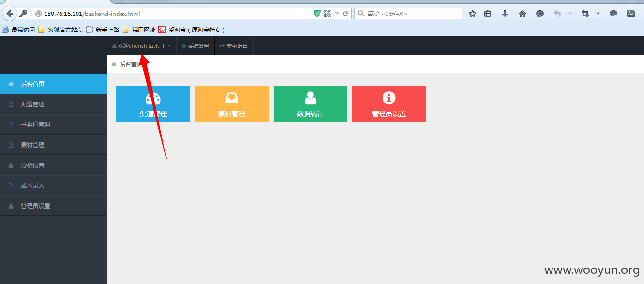This screenshot has width=644, height=284.
Task: Click the dark speech bubble toolbar icon
Action: 613,14
